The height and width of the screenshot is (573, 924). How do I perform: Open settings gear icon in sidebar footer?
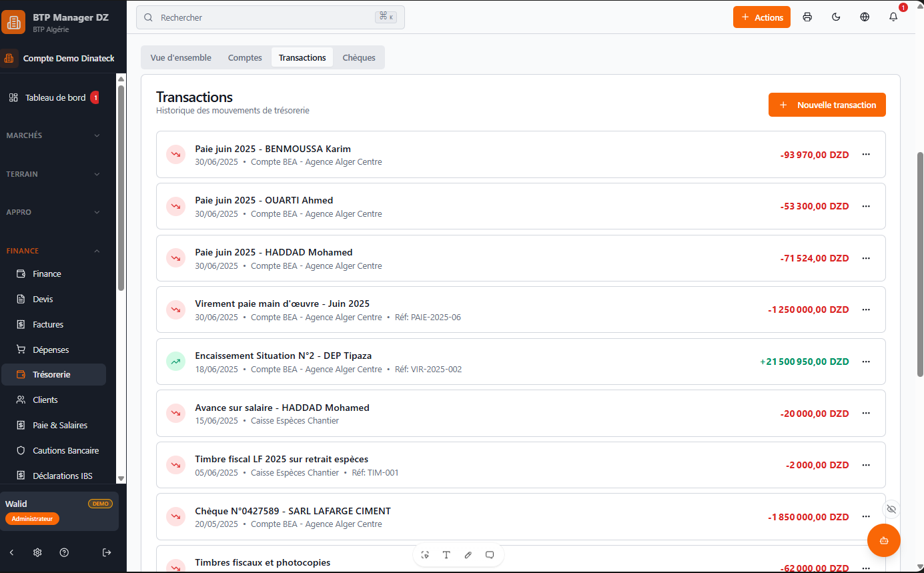point(37,552)
